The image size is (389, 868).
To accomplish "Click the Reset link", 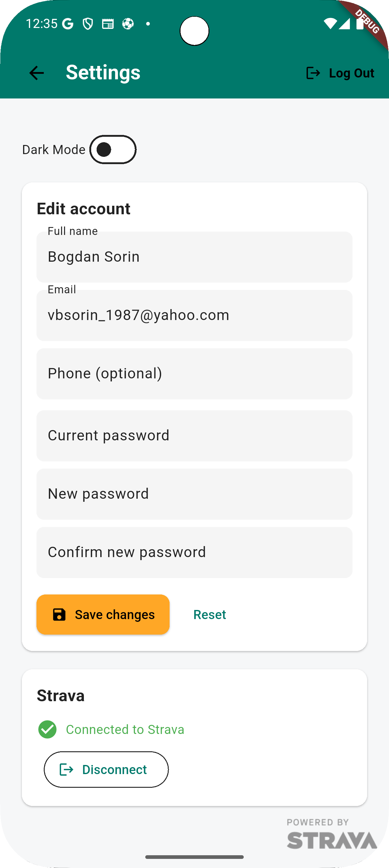I will point(209,614).
